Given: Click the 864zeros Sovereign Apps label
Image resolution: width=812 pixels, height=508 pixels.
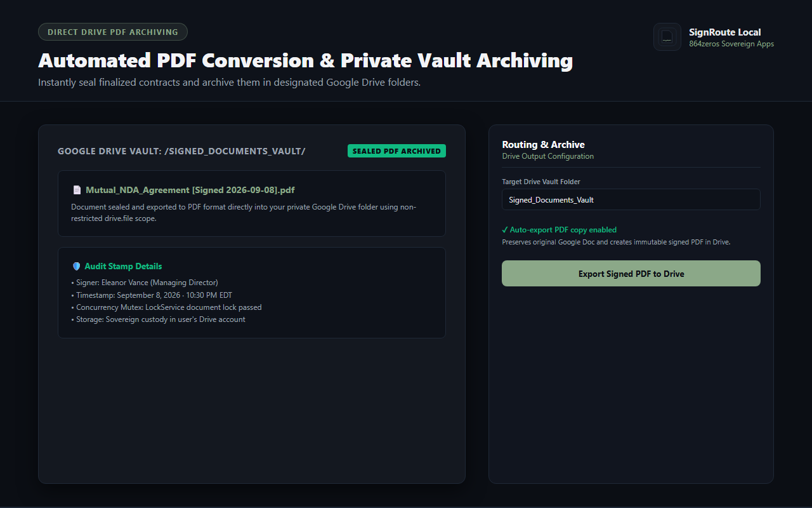Looking at the screenshot, I should 731,44.
